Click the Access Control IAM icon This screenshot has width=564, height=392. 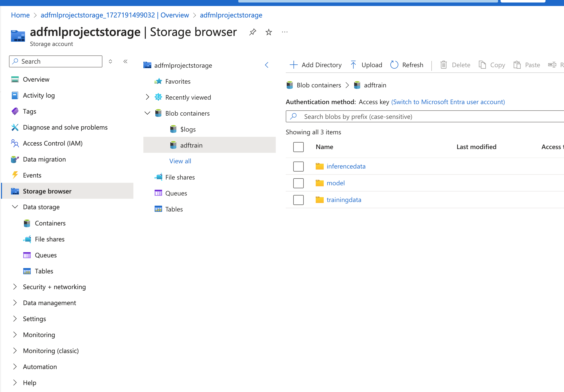(14, 143)
